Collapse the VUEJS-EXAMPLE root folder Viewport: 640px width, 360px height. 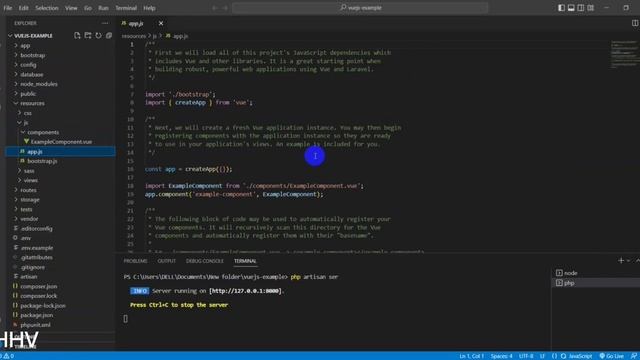pos(33,36)
